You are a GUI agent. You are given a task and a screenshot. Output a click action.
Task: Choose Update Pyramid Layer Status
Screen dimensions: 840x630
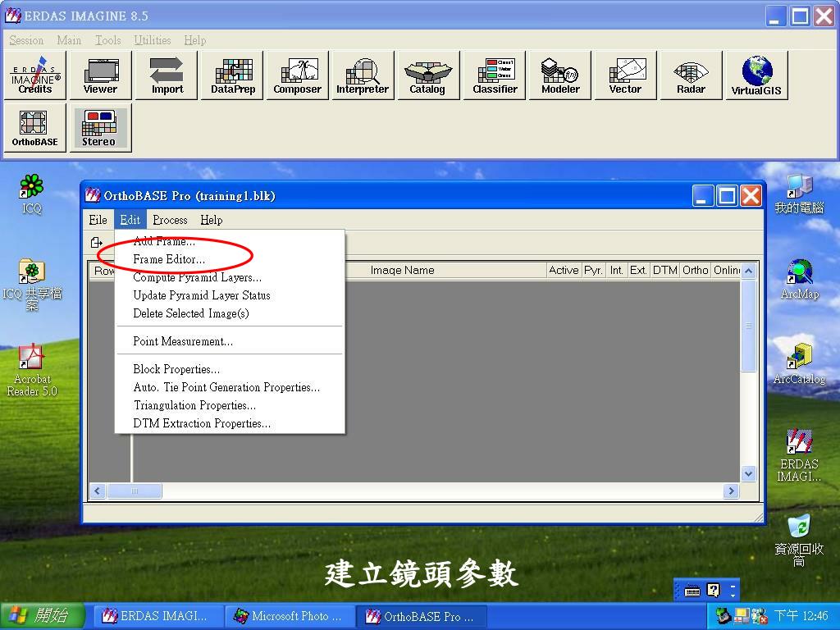230,295
